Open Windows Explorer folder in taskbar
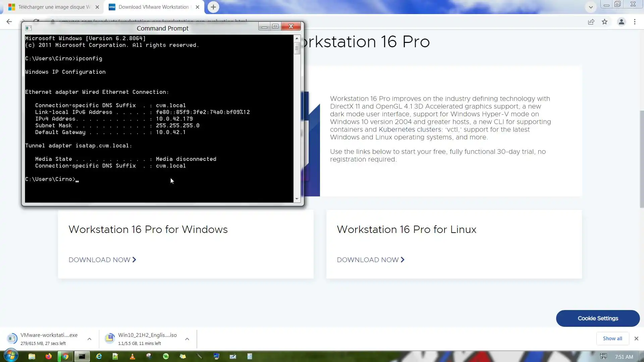This screenshot has width=644, height=362. pos(32,356)
